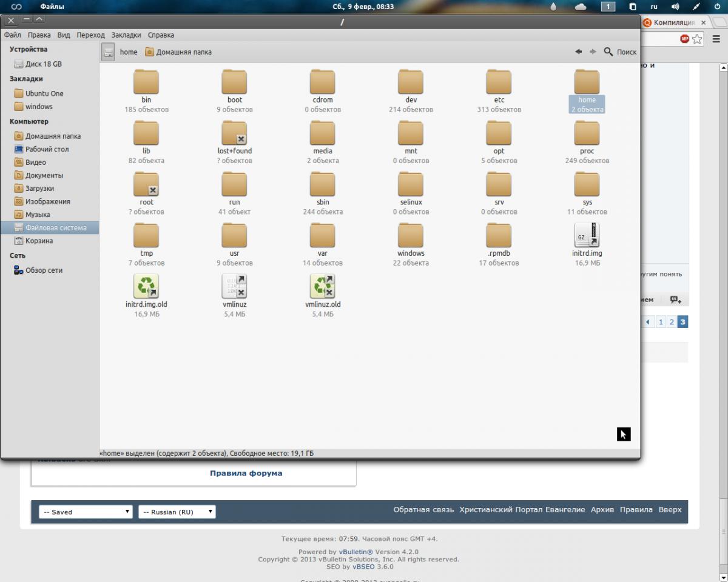Open Корзина in the sidebar

(x=39, y=241)
